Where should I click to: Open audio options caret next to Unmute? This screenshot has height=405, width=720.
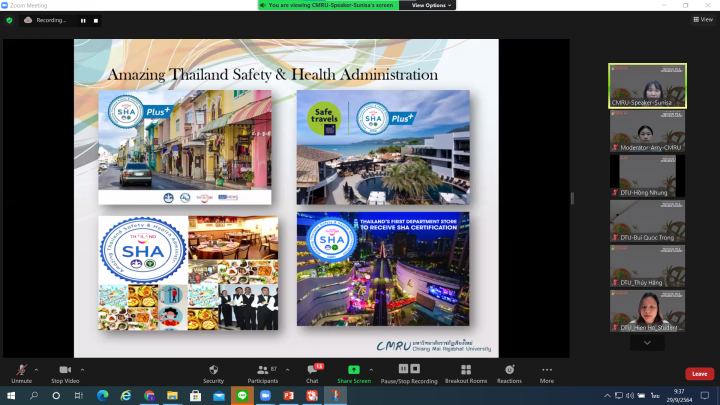pyautogui.click(x=36, y=370)
